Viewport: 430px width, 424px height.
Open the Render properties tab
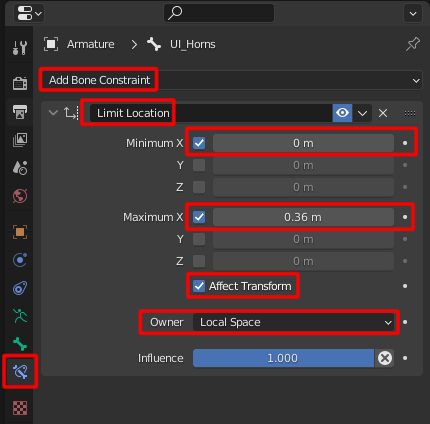[20, 83]
